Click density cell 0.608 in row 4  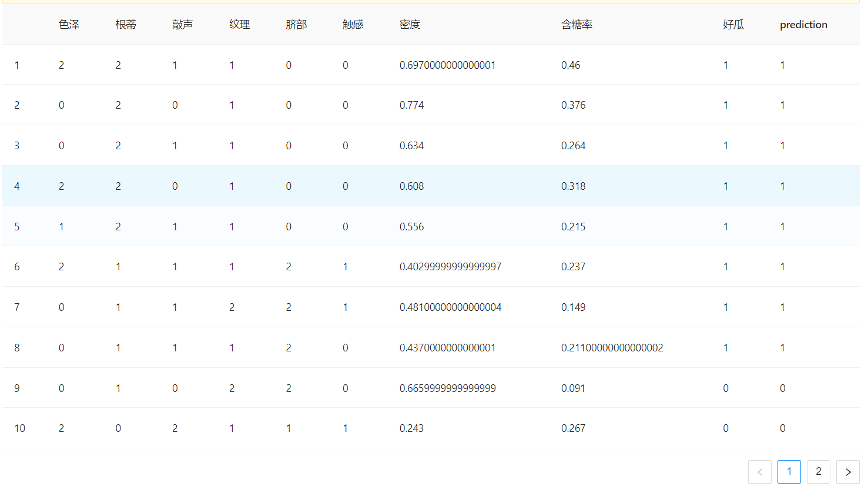point(411,186)
